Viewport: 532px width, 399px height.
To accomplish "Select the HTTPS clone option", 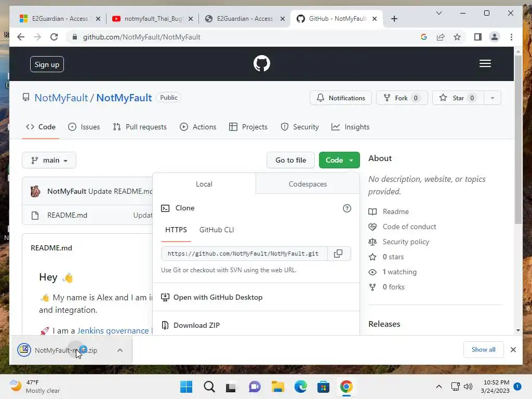I will 176,230.
